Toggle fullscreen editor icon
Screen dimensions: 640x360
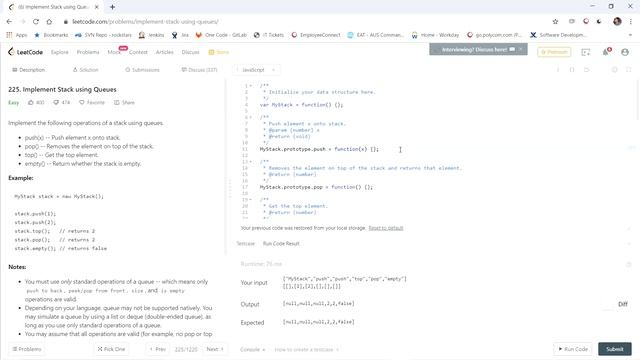[x=629, y=70]
